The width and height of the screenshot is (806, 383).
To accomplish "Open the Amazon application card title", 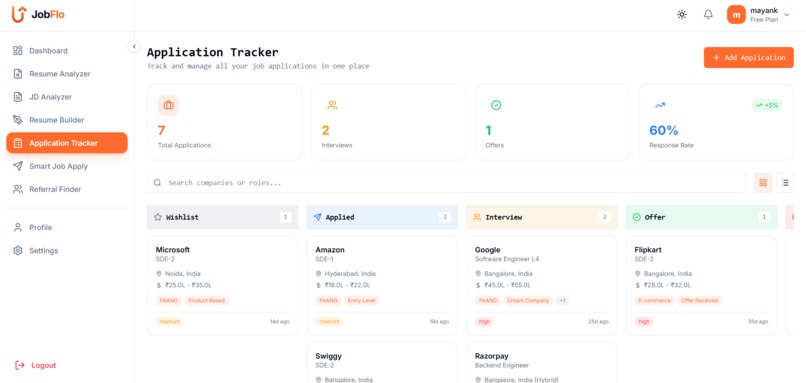I will pyautogui.click(x=330, y=250).
